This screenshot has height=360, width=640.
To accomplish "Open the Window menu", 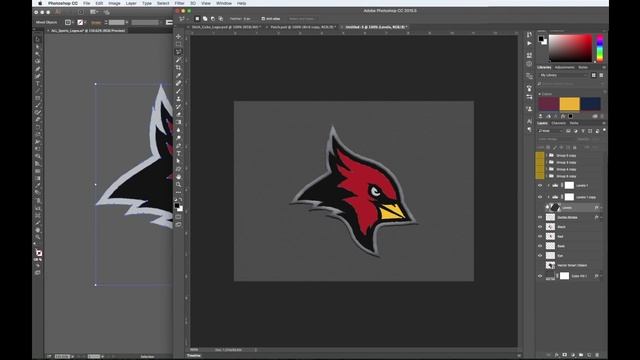I will tap(224, 3).
